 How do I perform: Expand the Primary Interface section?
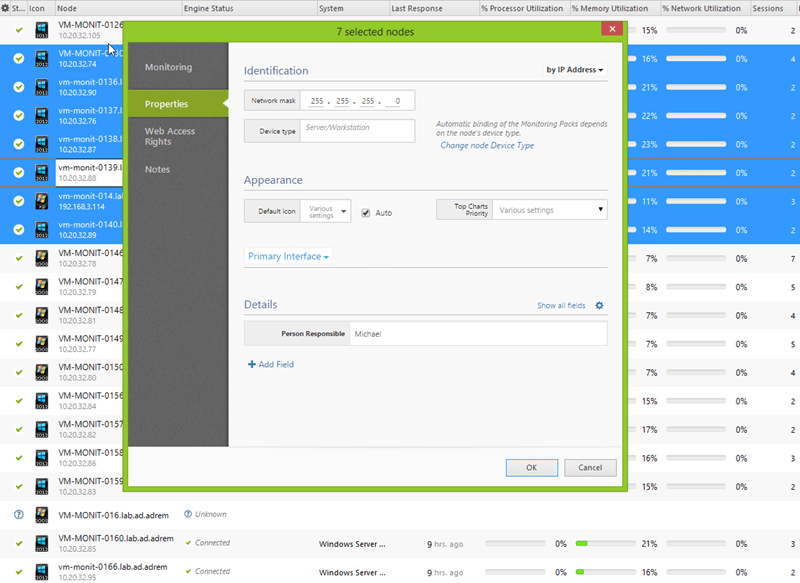288,257
